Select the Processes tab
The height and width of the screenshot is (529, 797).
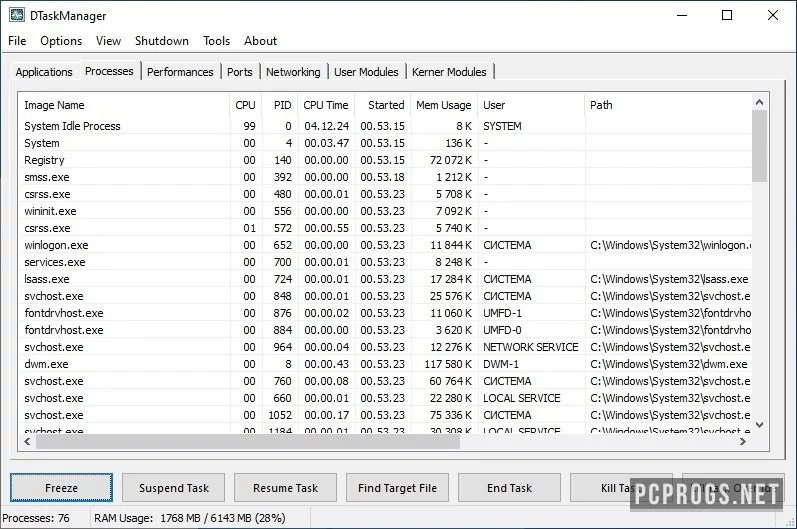109,71
